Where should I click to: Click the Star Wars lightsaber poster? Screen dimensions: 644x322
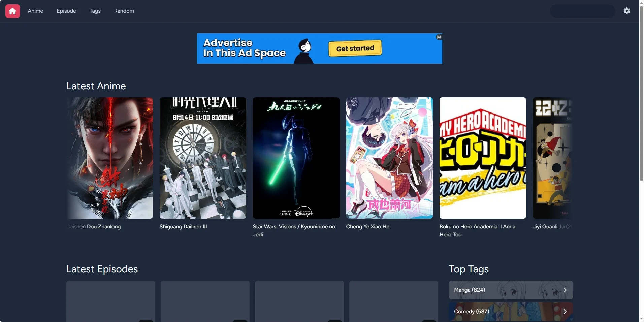coord(296,158)
